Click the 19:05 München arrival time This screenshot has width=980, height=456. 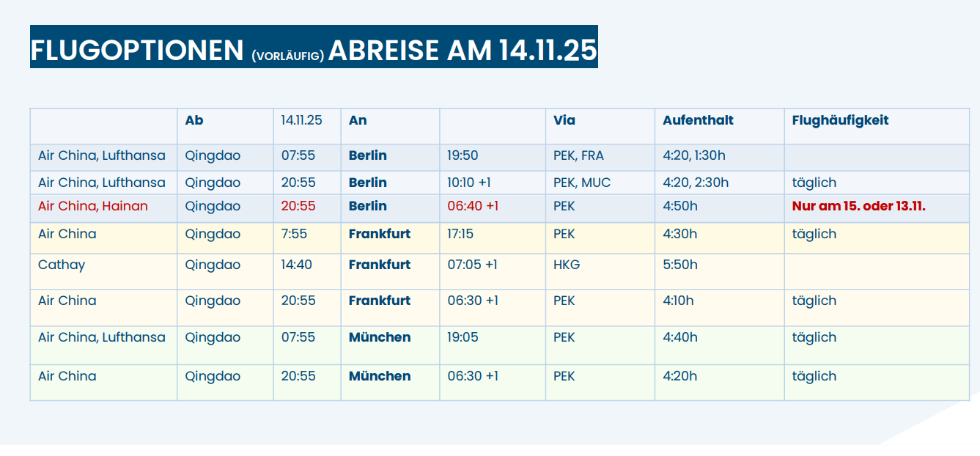click(463, 337)
